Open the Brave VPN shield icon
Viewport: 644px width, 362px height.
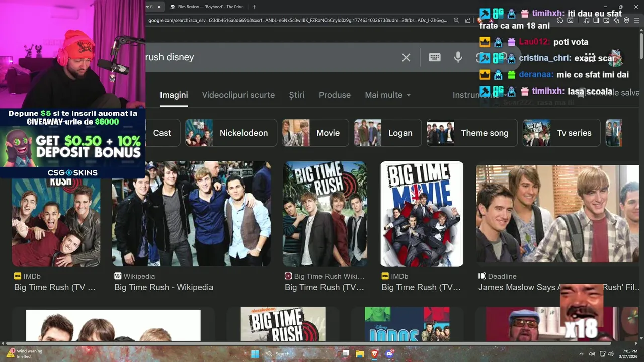[626, 20]
